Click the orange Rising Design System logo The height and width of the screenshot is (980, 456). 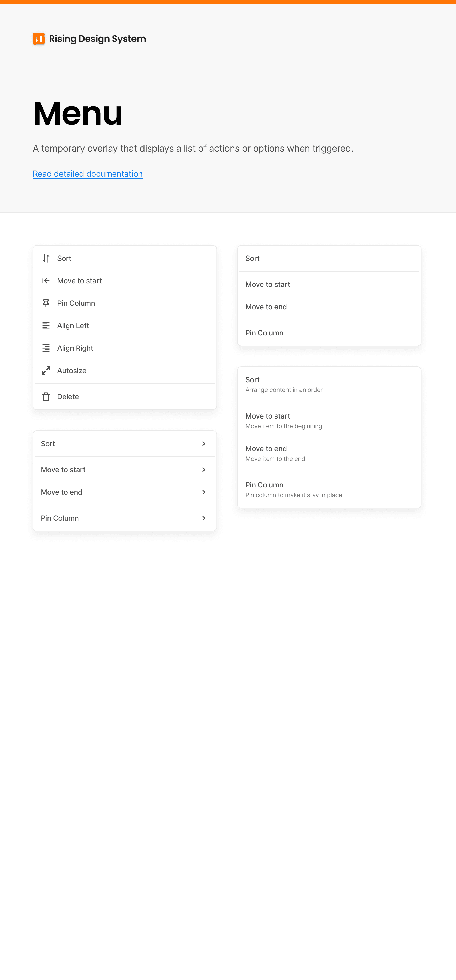(x=39, y=39)
